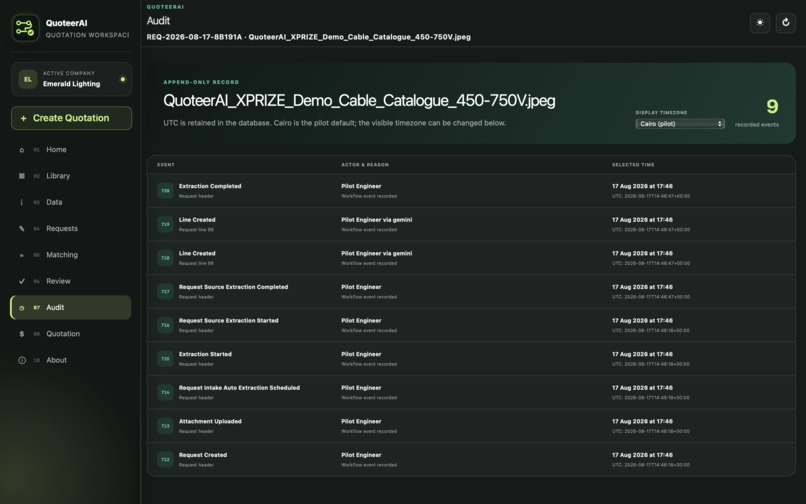Click 'Request line 99' subtitle

[x=196, y=230]
